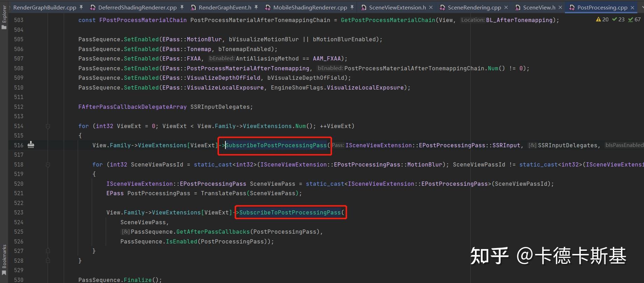This screenshot has width=644, height=283.
Task: Click the pin icon on DeferredShadingRenderer.cpp tab
Action: (x=182, y=7)
